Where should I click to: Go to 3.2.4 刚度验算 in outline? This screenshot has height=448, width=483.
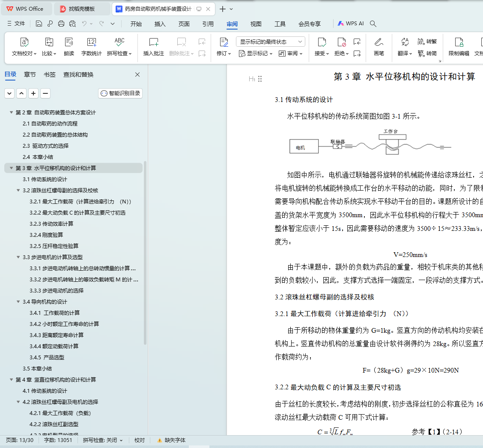point(46,235)
